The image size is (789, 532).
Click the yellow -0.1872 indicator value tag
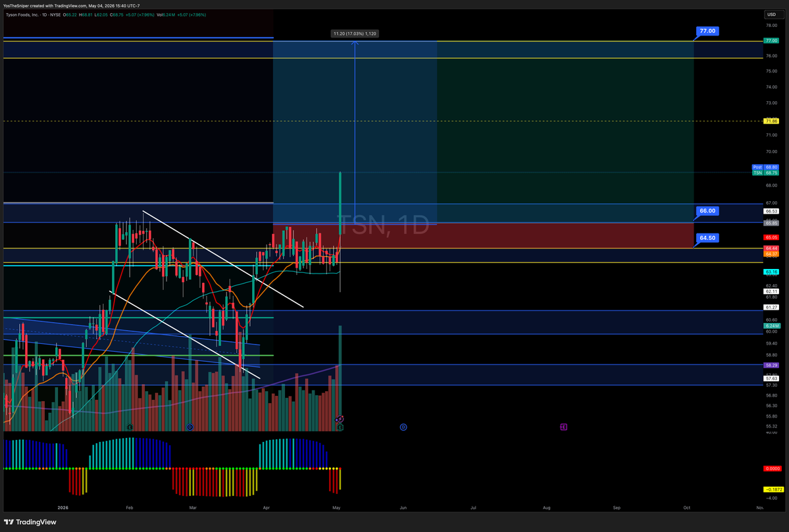tap(773, 489)
